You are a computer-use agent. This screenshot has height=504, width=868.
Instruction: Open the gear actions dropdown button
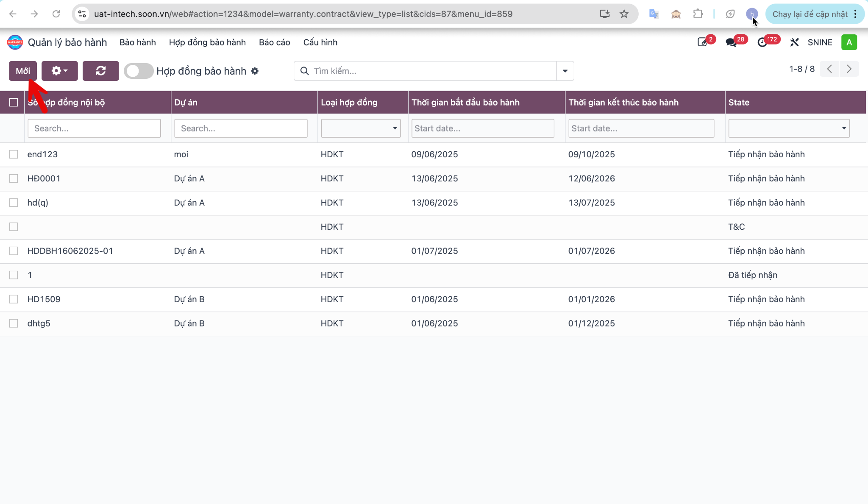coord(59,71)
